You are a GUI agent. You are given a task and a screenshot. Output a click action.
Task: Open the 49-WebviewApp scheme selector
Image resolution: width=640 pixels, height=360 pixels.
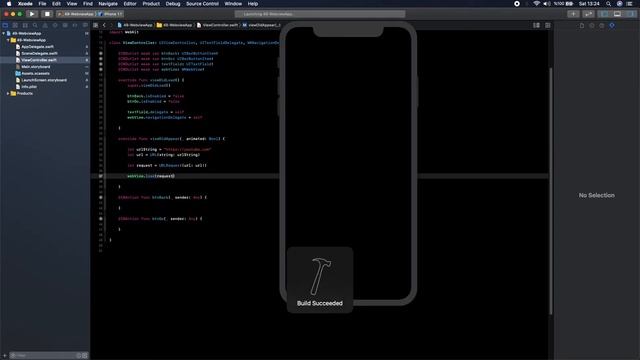coord(76,14)
